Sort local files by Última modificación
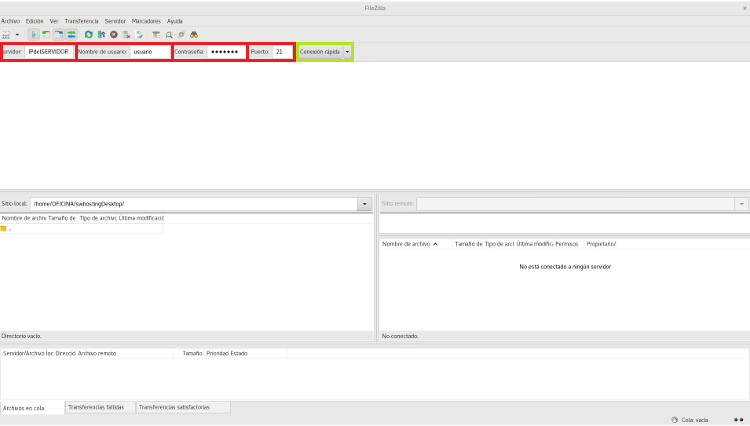This screenshot has height=426, width=750. pos(141,218)
